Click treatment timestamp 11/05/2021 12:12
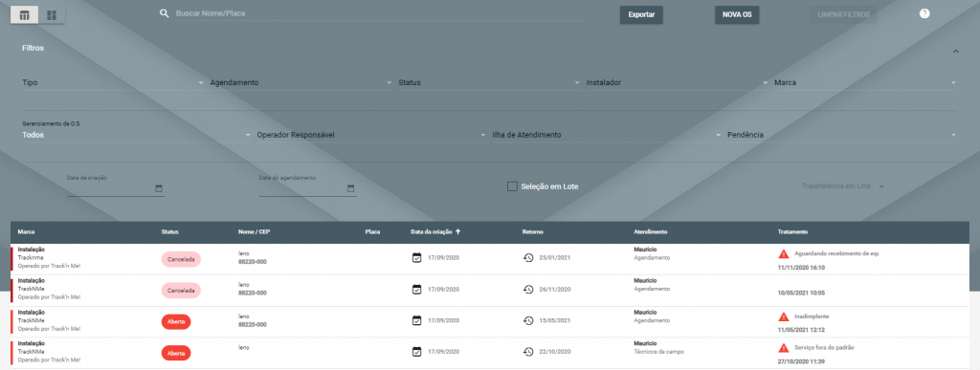 801,330
